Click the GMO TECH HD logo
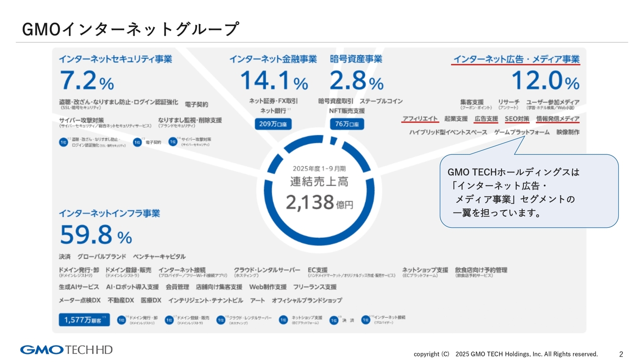This screenshot has height=362, width=644. 67,350
